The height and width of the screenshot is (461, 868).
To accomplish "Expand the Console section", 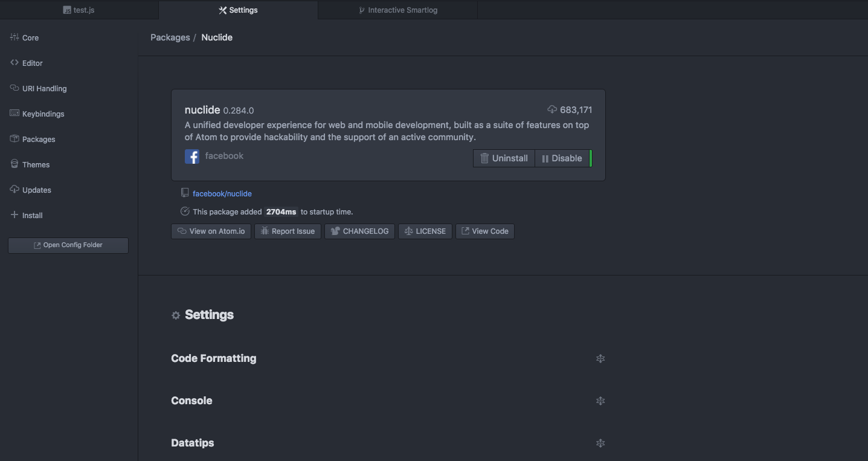I will 191,400.
